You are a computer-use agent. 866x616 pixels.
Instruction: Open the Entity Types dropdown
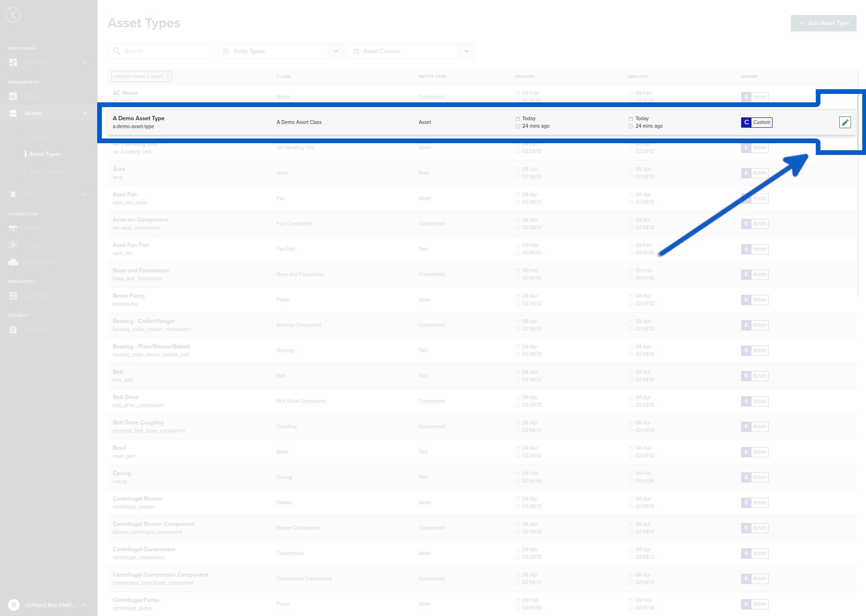coord(336,51)
